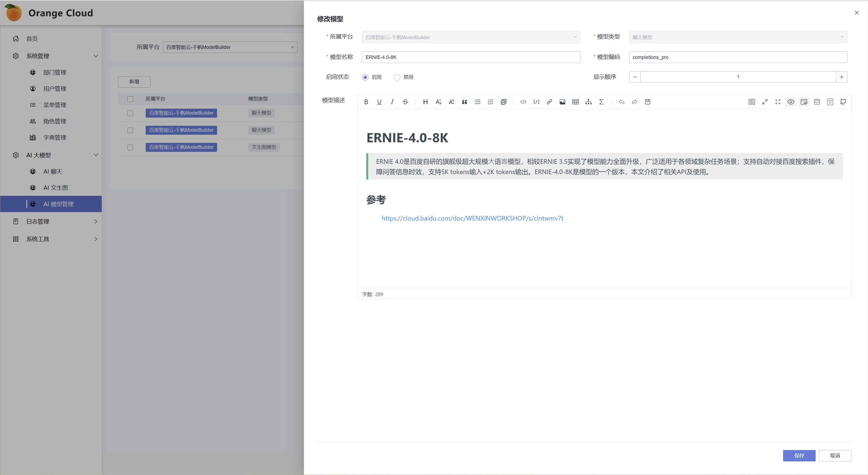Insert a blockquote
The image size is (868, 475).
coord(464,102)
